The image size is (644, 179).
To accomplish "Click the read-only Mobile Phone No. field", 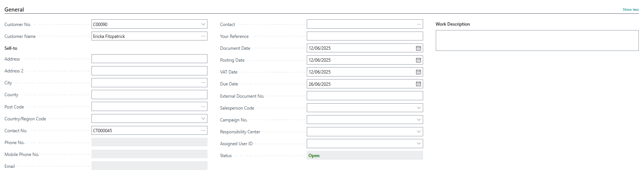I will click(149, 154).
